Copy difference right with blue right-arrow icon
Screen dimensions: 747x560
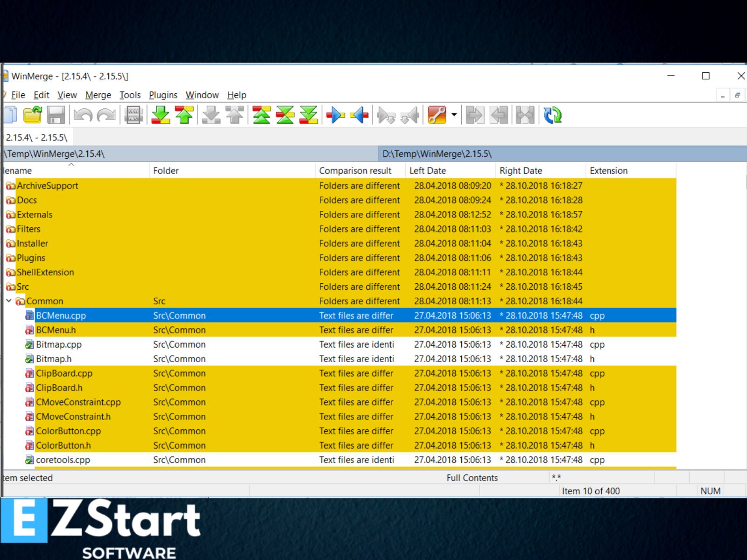pyautogui.click(x=336, y=115)
